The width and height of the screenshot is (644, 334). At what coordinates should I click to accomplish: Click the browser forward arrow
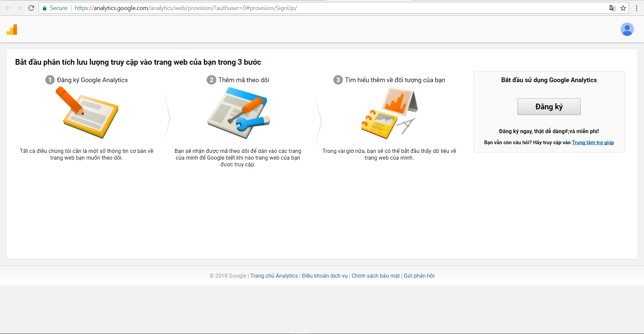point(19,8)
